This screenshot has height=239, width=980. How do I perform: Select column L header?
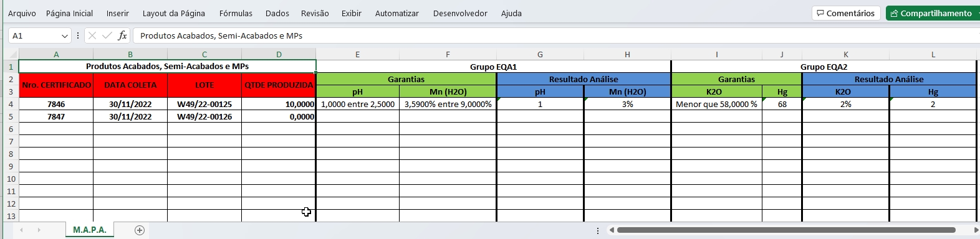click(x=933, y=54)
